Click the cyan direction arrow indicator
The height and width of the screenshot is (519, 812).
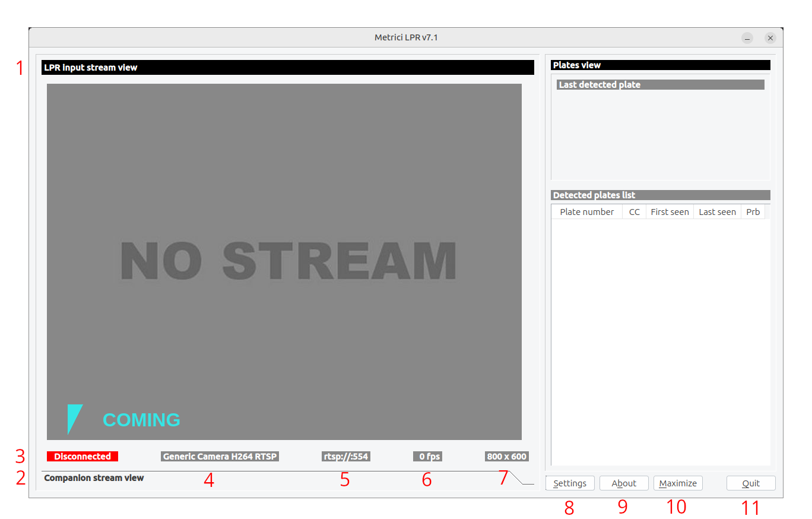pyautogui.click(x=74, y=419)
